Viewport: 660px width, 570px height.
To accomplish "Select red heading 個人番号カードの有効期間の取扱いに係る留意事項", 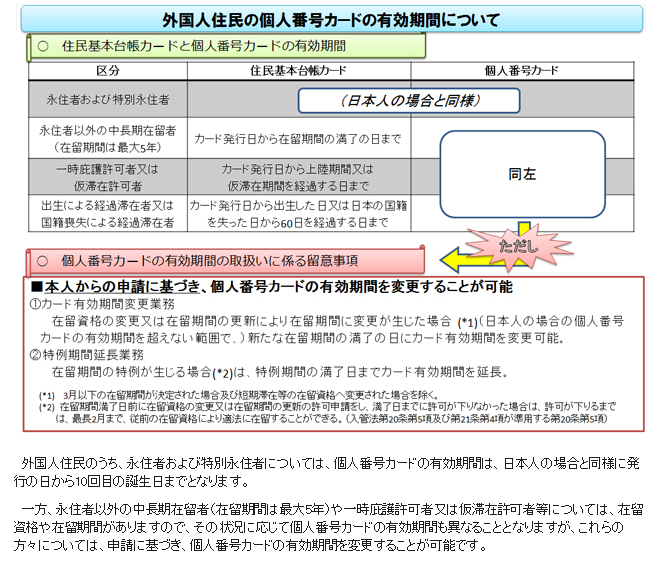I will point(210,261).
